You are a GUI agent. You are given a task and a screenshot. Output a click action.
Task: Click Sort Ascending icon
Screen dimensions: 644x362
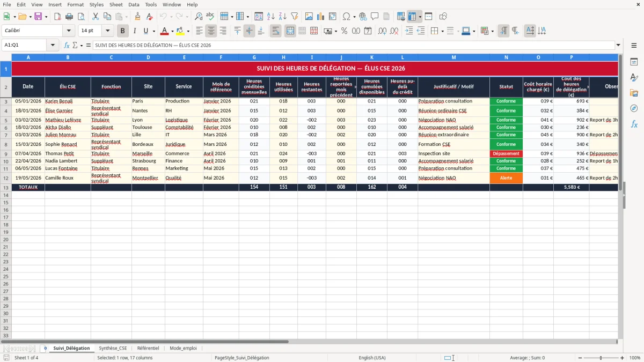tap(271, 17)
